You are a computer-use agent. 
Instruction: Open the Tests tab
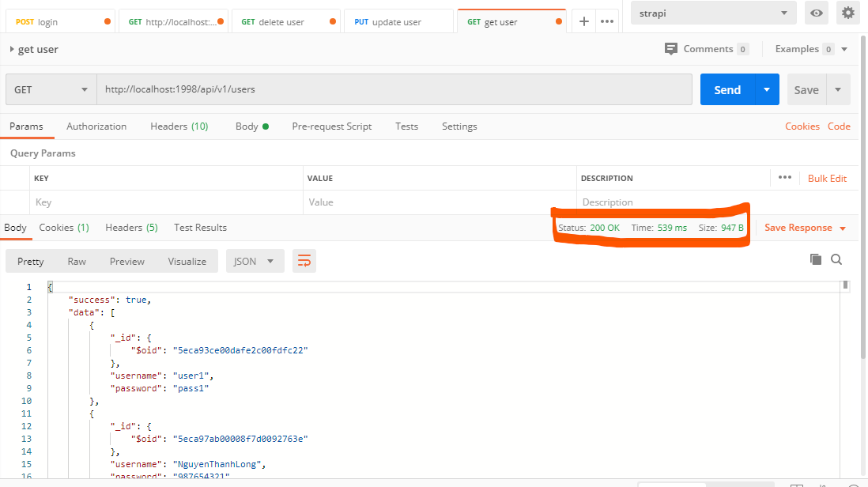(x=406, y=126)
